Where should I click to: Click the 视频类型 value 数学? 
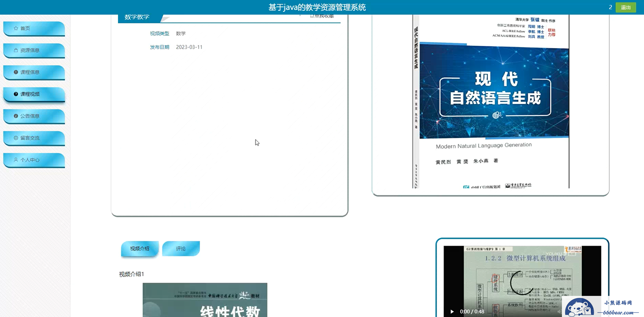click(181, 33)
